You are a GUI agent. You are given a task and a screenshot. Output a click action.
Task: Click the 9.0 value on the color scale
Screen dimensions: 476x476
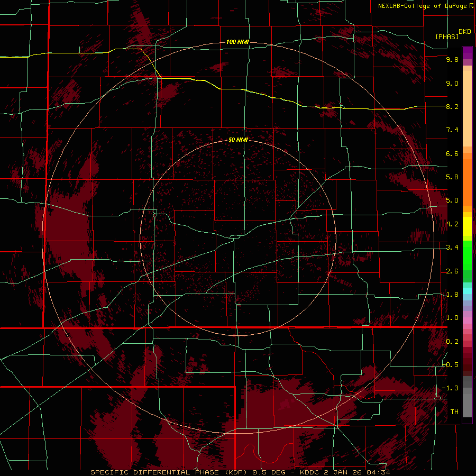click(452, 83)
